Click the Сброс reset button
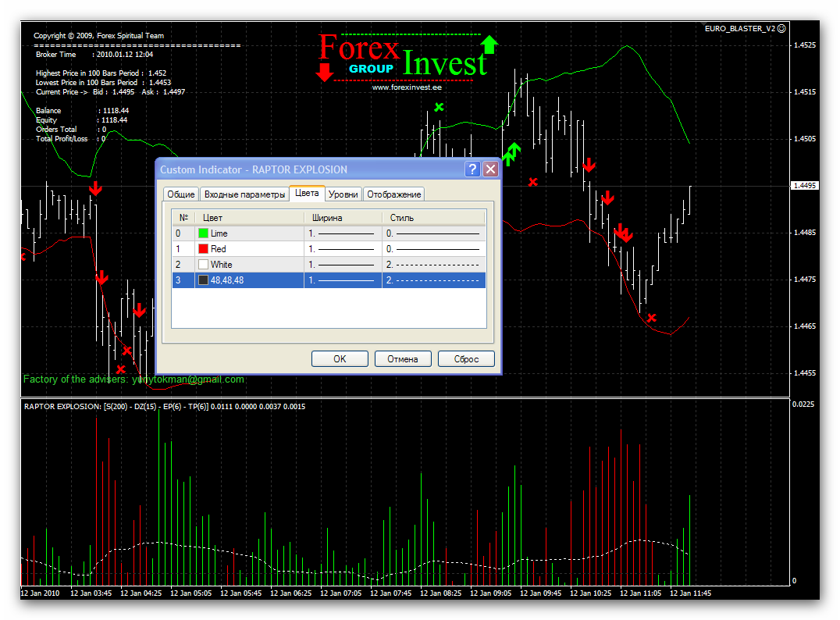Viewport: 840px width, 620px height. (x=466, y=358)
